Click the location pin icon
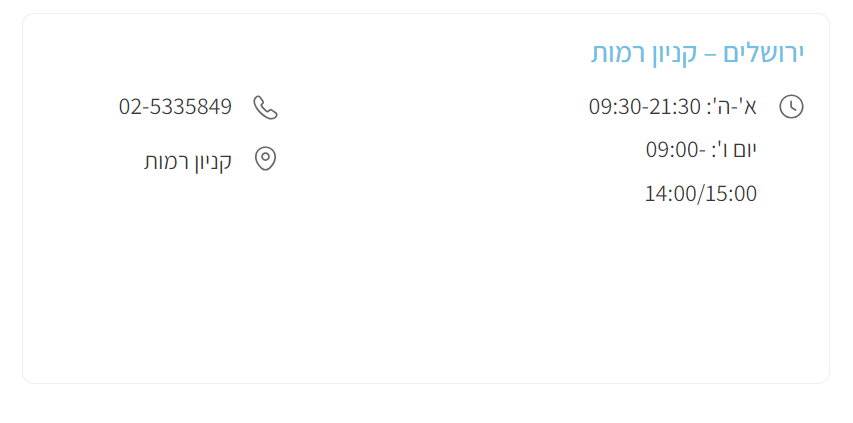 click(265, 160)
